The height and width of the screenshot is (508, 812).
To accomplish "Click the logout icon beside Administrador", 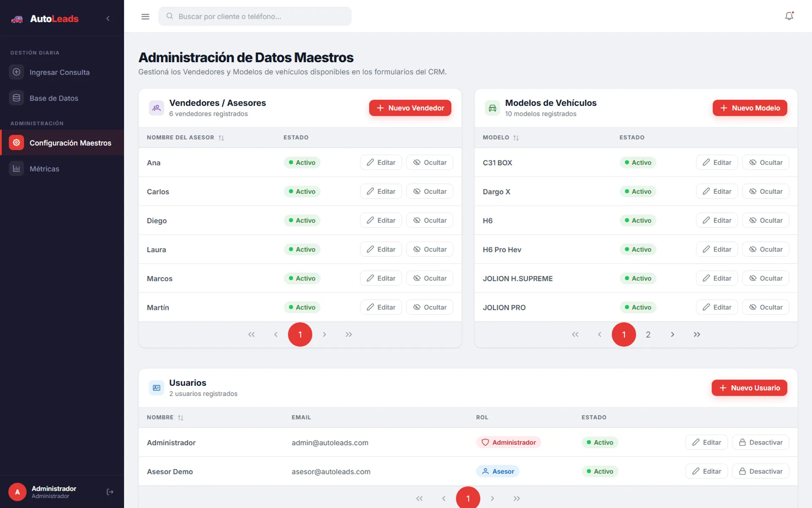I will point(110,492).
